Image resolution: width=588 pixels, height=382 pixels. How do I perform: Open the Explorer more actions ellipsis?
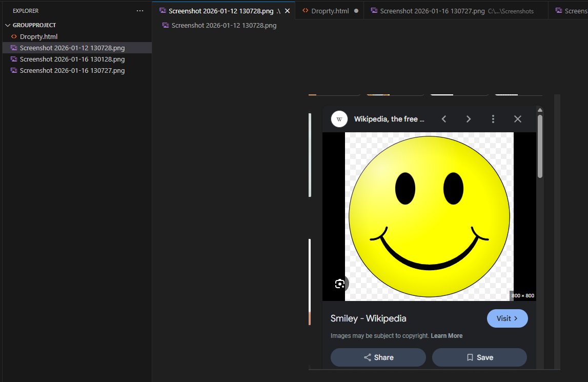point(140,11)
